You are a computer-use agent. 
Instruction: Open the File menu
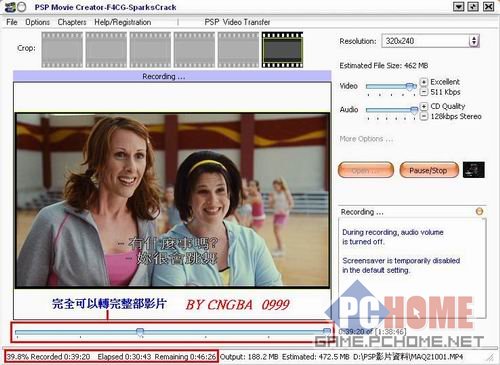tap(12, 22)
